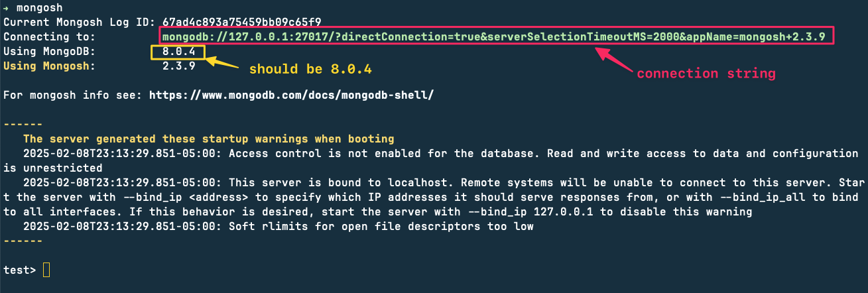Click the mongodb connection string URL

click(x=494, y=36)
